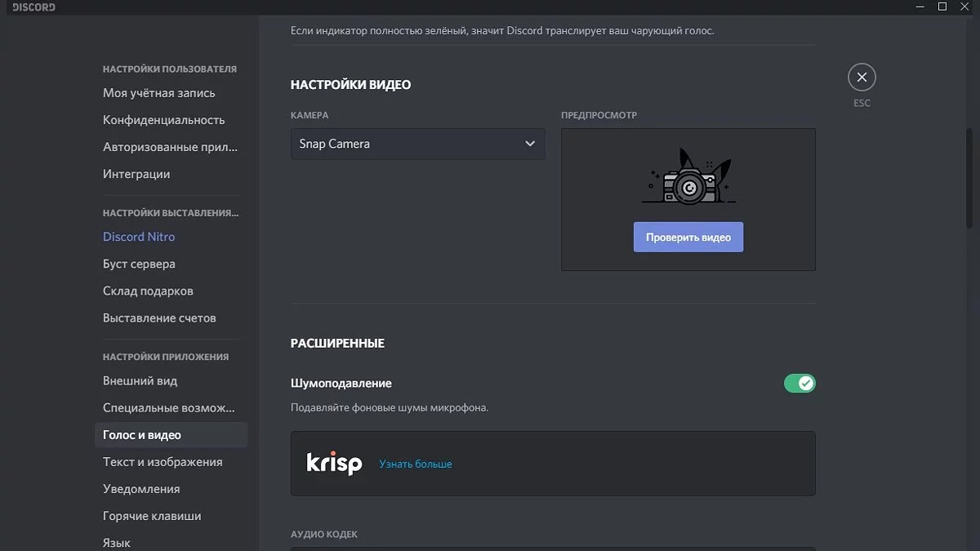980x551 pixels.
Task: Open Специальные возможности settings
Action: [171, 407]
